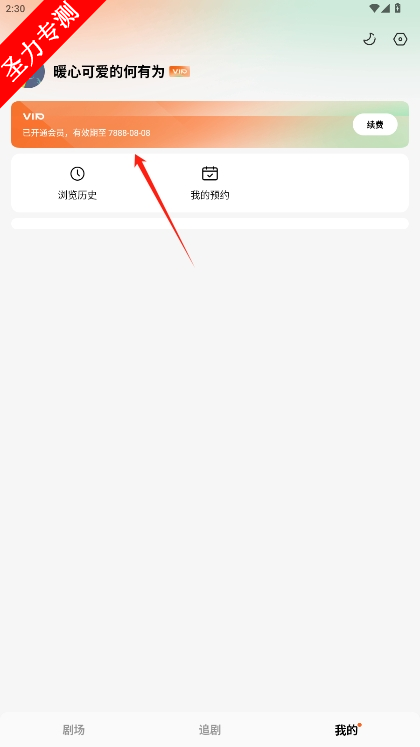Tap the Wi-Fi status bar icon
420x747 pixels.
point(374,8)
